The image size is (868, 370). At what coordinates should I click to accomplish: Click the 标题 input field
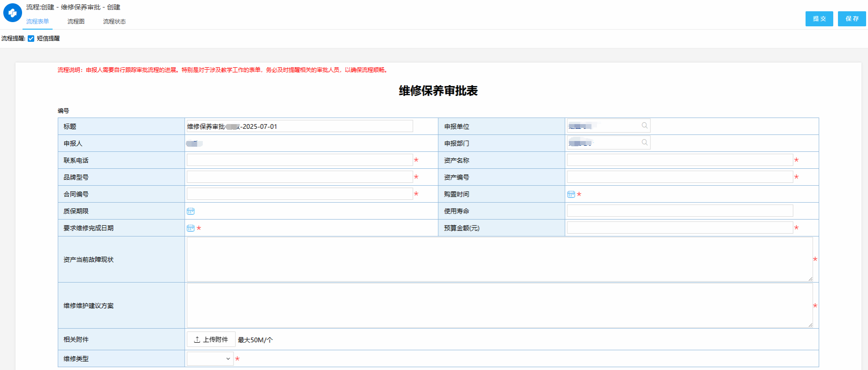pos(300,126)
